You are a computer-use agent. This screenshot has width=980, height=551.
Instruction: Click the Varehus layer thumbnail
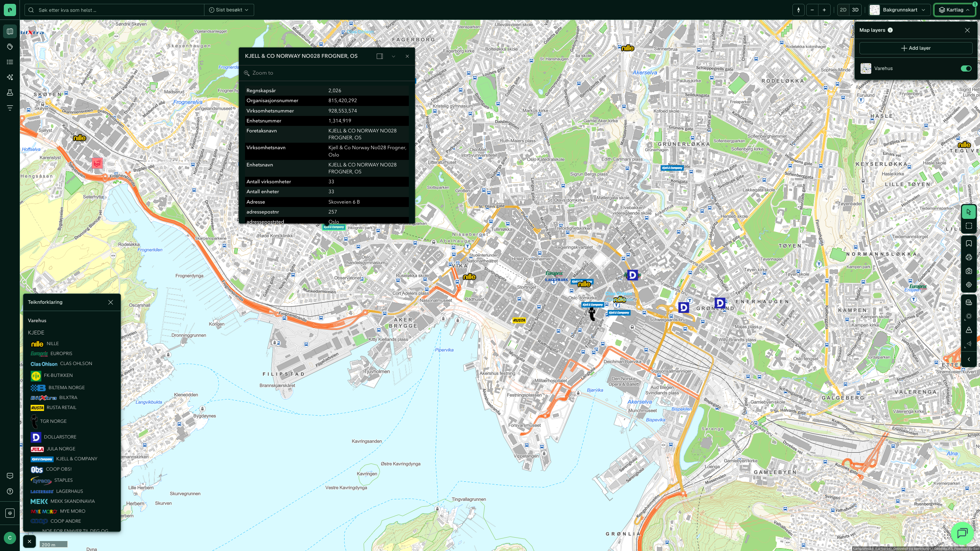click(x=866, y=68)
